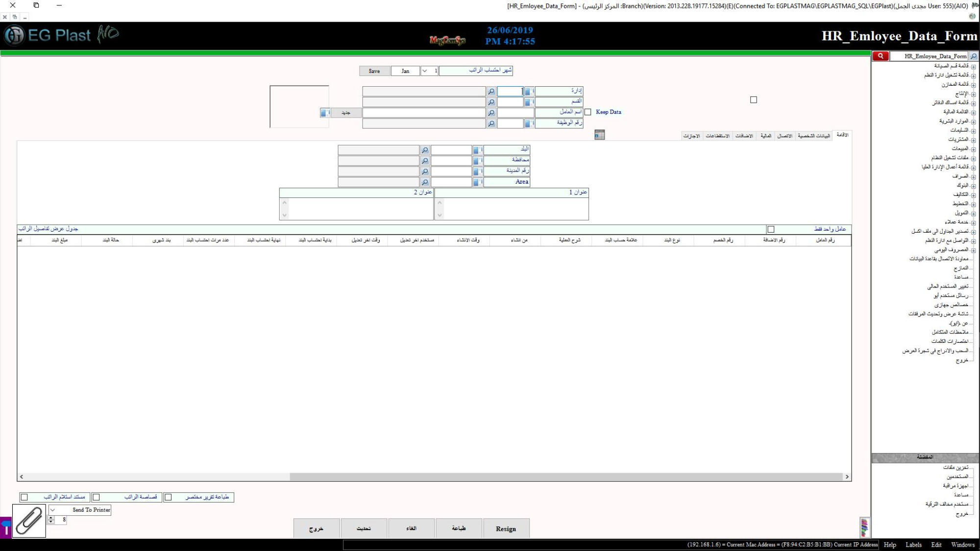Toggle the unlabeled checkbox at top right of form
The height and width of the screenshot is (551, 980).
(754, 100)
